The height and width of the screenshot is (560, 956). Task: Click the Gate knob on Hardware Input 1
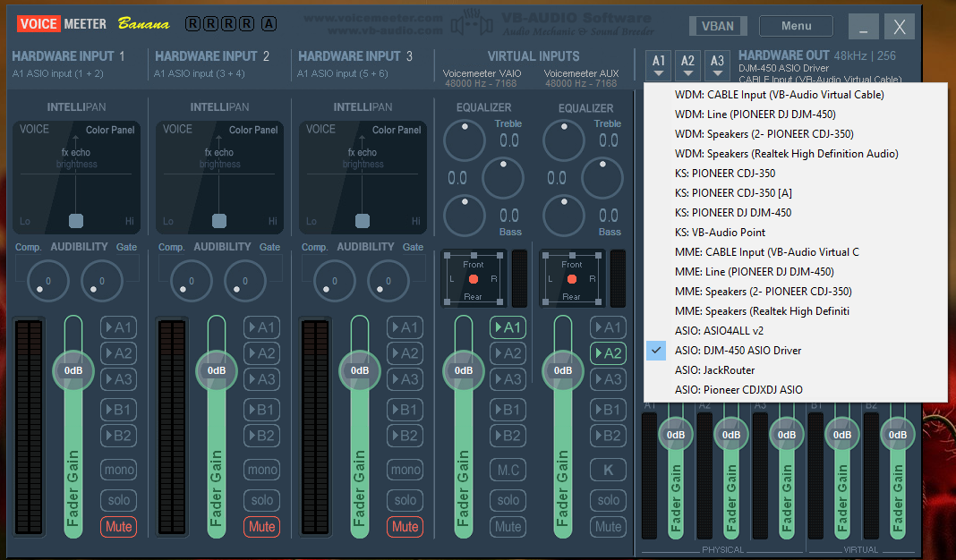[x=101, y=281]
